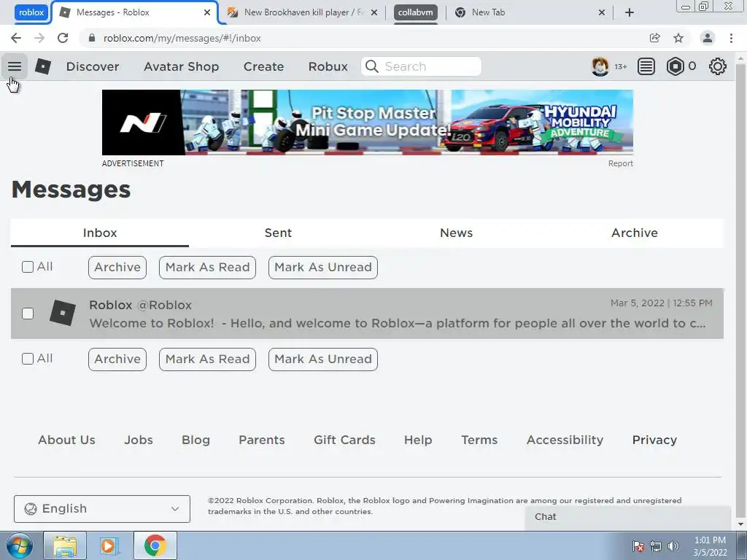Click the top Archive button
The height and width of the screenshot is (560, 747).
coord(117,267)
